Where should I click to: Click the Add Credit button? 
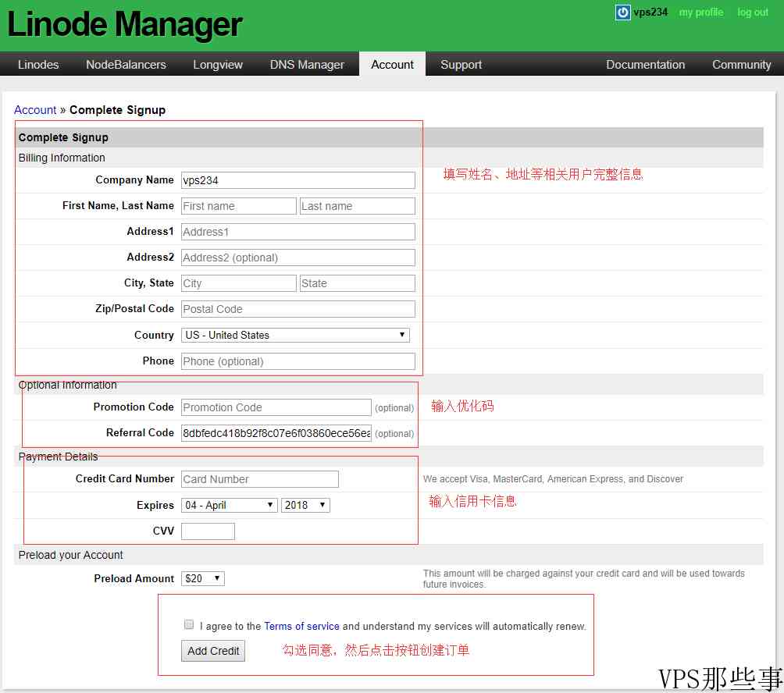(x=213, y=651)
